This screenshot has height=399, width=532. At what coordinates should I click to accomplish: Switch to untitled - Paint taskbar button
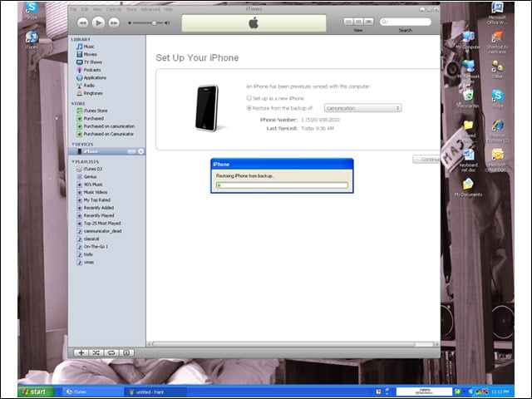click(155, 392)
